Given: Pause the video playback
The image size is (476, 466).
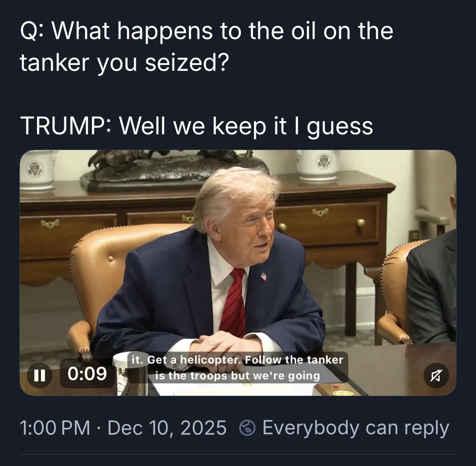Looking at the screenshot, I should click(x=39, y=374).
